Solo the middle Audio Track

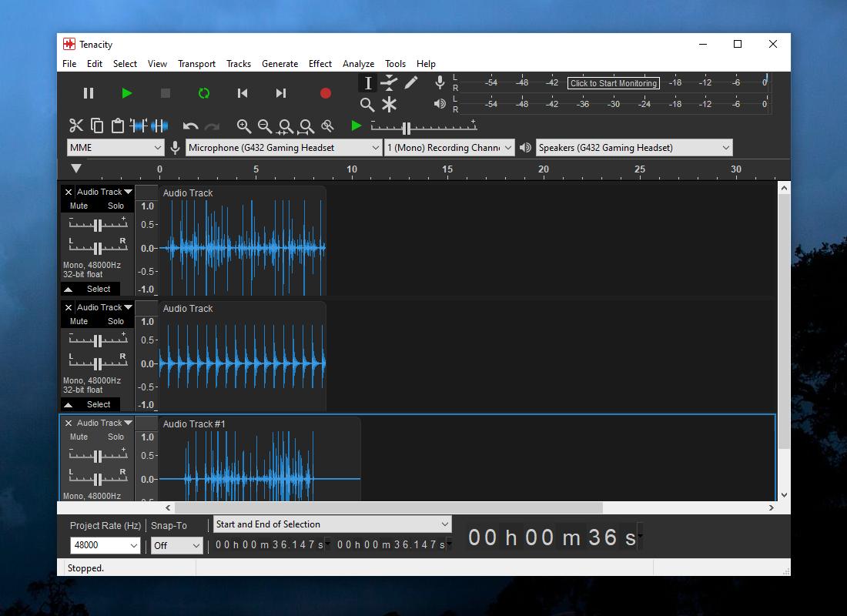[x=115, y=322]
